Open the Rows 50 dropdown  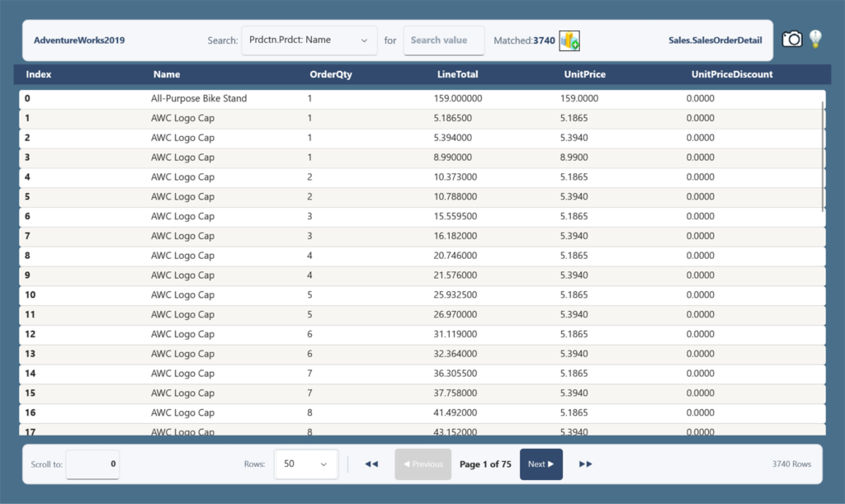tap(306, 464)
